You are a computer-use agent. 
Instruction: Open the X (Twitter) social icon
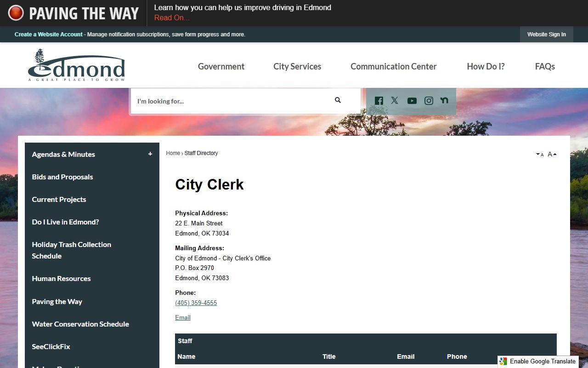click(395, 100)
